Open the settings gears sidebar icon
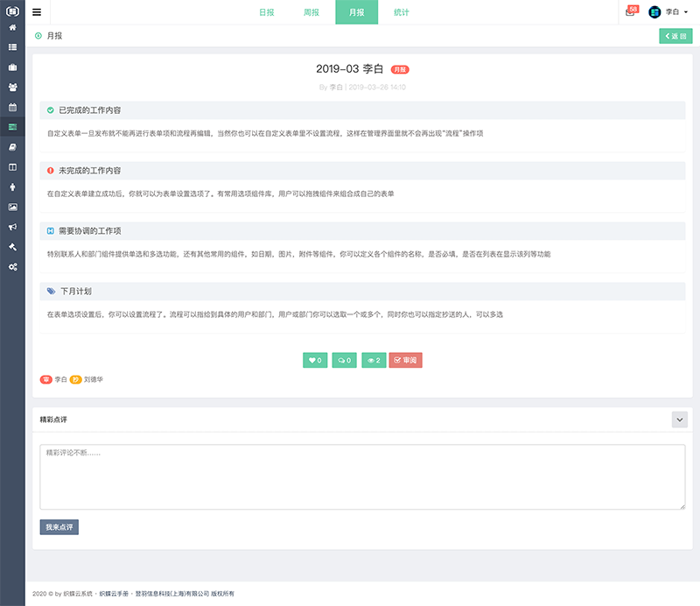Screen dimensions: 700x606 [12, 266]
